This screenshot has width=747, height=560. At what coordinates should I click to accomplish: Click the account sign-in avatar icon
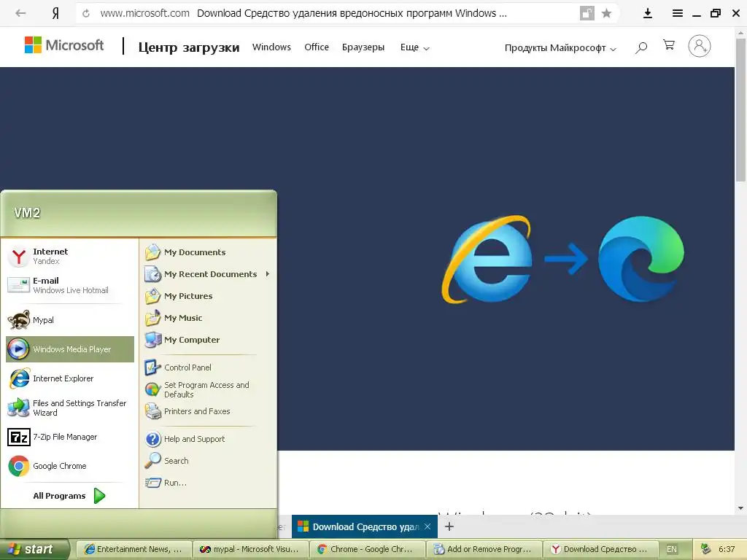[700, 46]
